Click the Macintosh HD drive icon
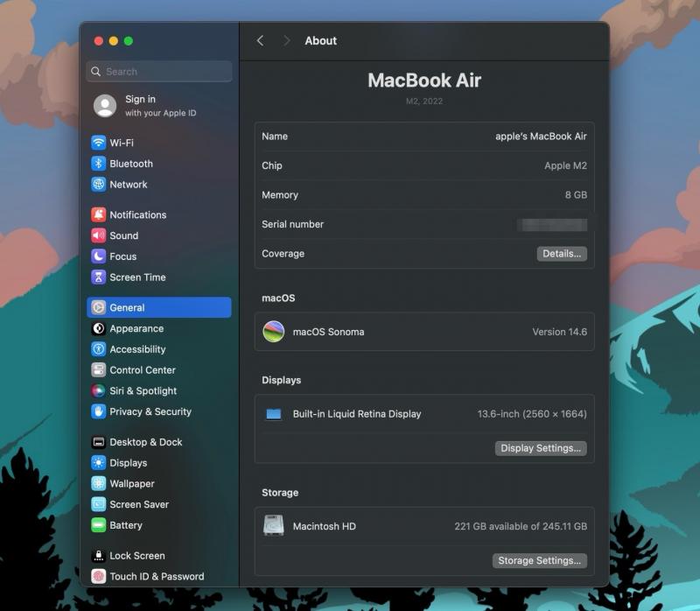Image resolution: width=700 pixels, height=611 pixels. click(x=274, y=526)
